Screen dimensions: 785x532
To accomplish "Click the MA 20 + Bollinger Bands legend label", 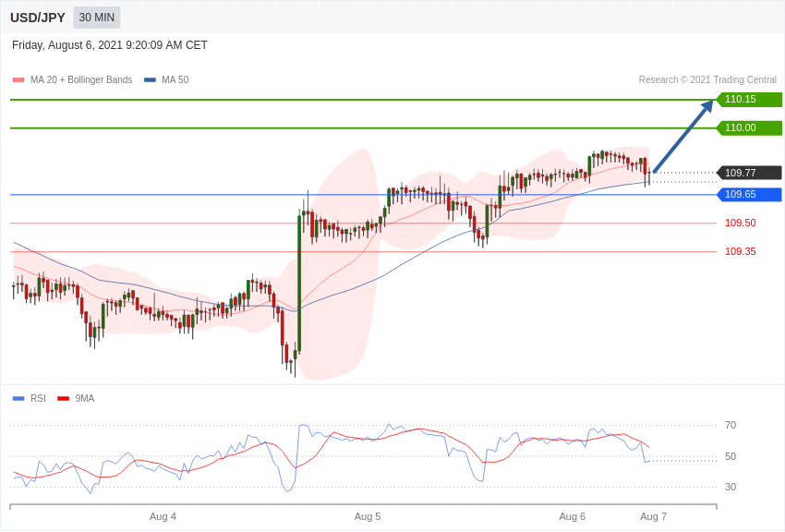I will click(81, 79).
